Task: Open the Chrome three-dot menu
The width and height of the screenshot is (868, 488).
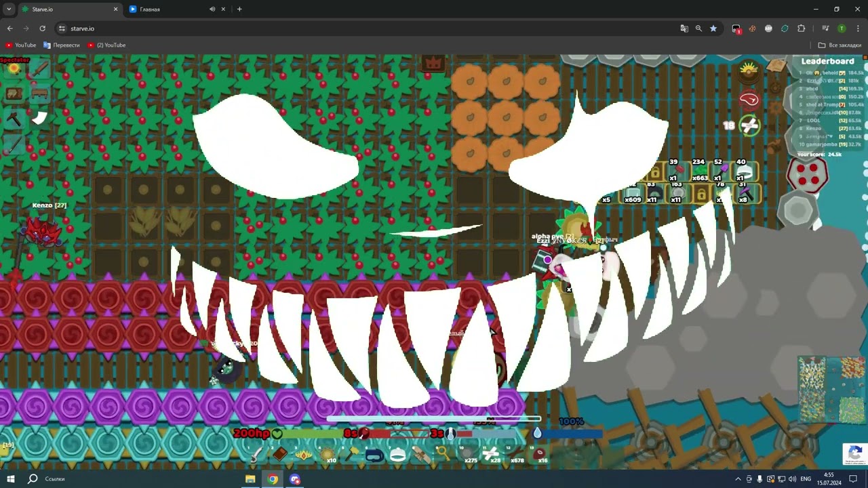Action: pyautogui.click(x=857, y=28)
